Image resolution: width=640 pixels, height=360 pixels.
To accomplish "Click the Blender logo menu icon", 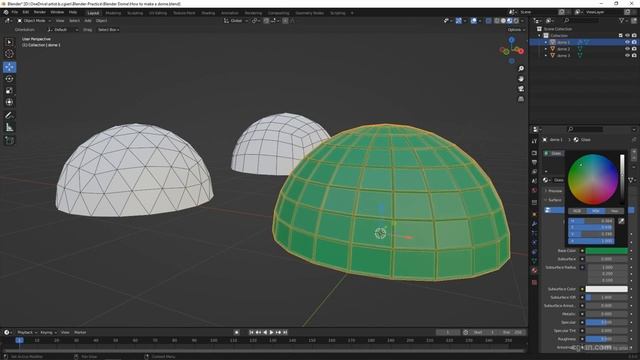I will [x=6, y=12].
